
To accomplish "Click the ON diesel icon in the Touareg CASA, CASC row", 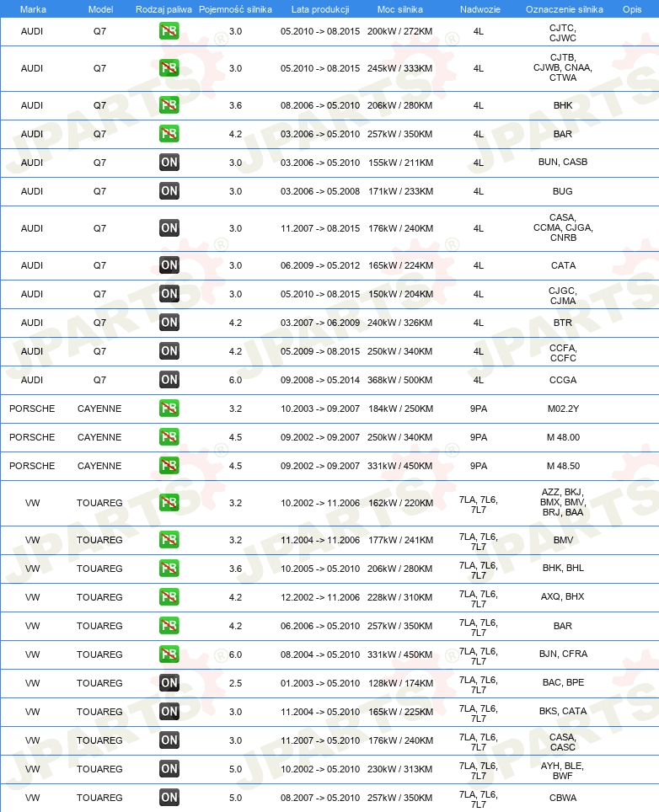I will 169,740.
